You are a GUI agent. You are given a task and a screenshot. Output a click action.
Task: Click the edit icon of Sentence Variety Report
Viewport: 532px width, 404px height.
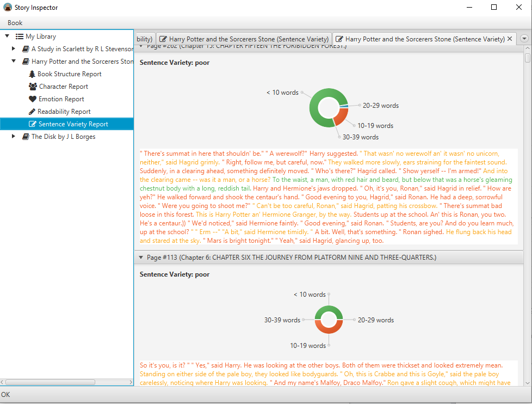[33, 124]
